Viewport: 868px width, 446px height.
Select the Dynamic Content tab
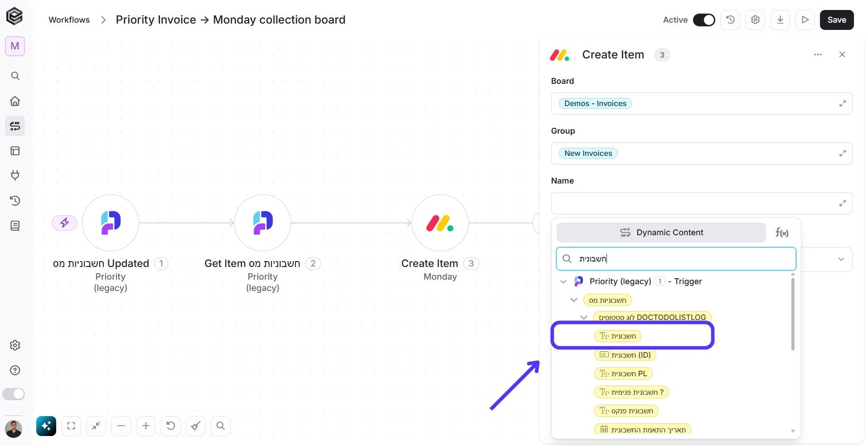coord(661,233)
